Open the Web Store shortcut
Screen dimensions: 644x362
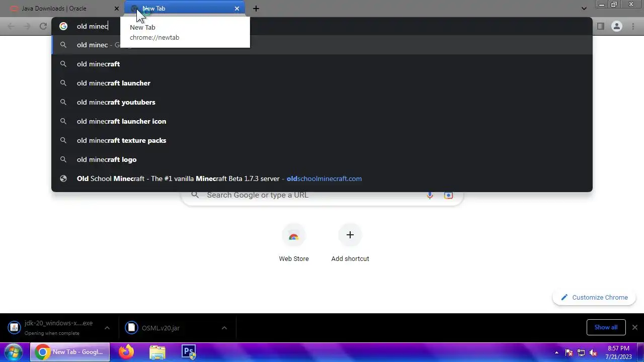[294, 243]
